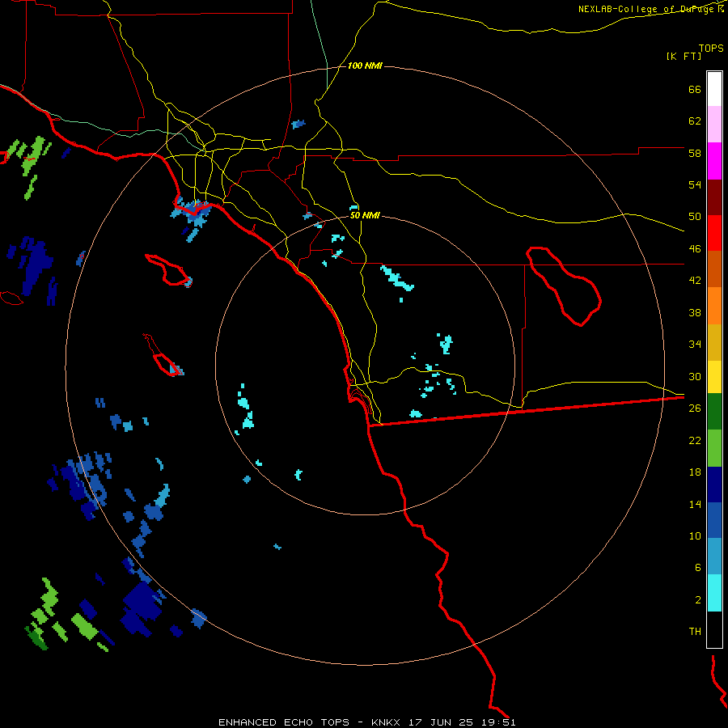Click the light pink 62 K FT swatch
The width and height of the screenshot is (728, 728).
click(x=714, y=124)
